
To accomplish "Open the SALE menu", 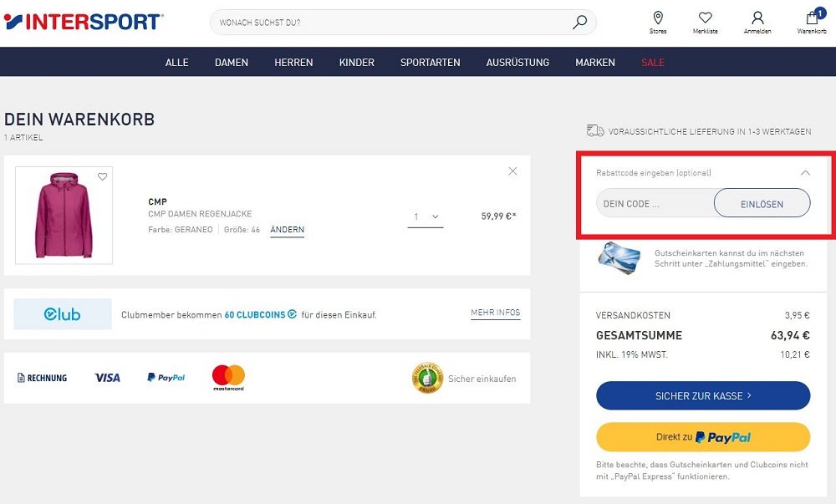I will click(x=653, y=63).
